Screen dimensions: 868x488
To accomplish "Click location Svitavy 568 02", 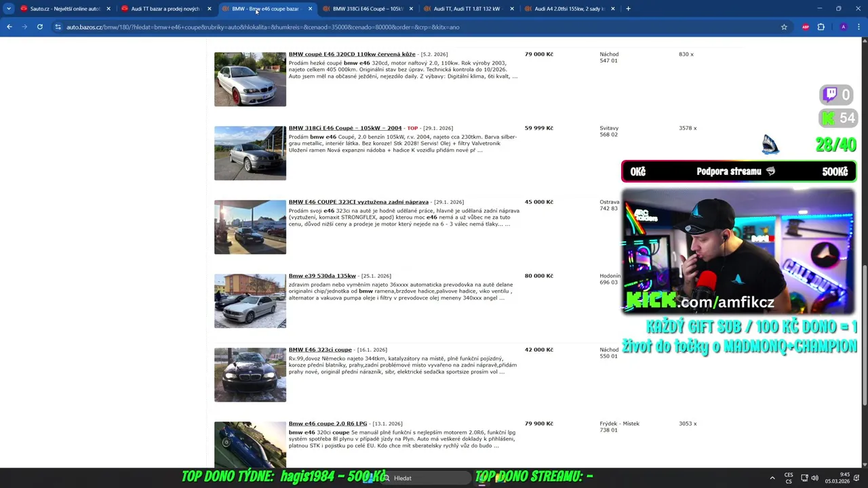I will pyautogui.click(x=609, y=131).
